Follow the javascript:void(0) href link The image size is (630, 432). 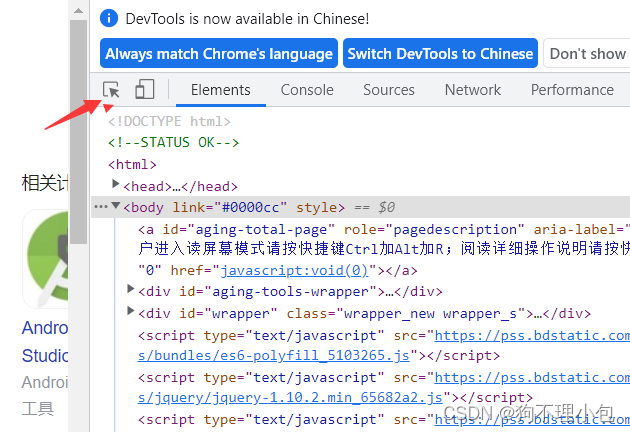tap(294, 270)
